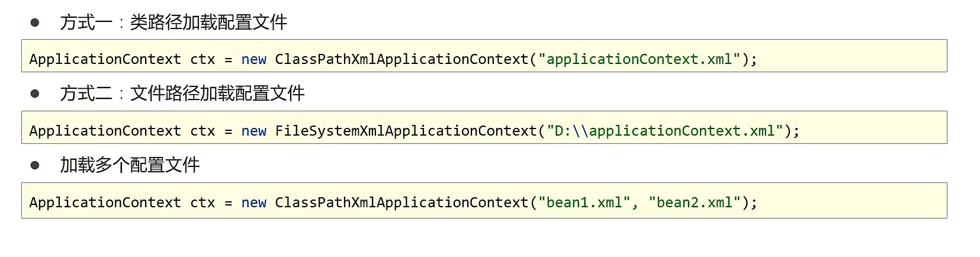The image size is (980, 257).
Task: Click ApplicationContext type in first code block
Action: [x=105, y=59]
